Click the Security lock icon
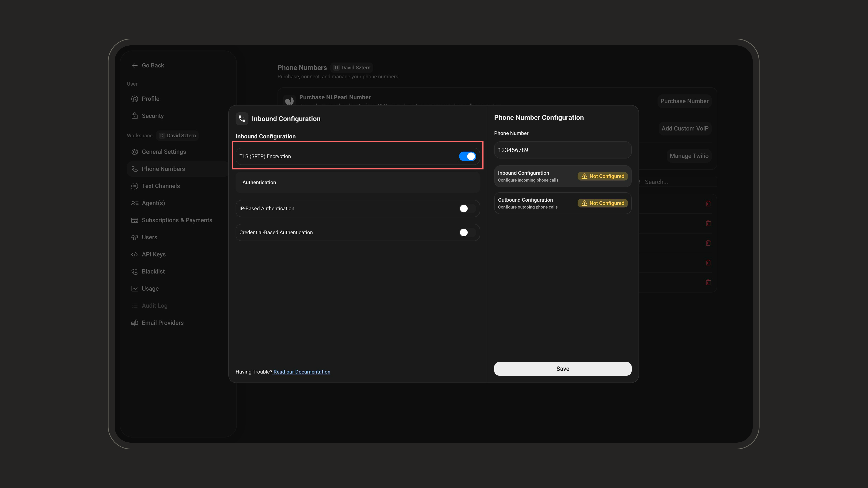The width and height of the screenshot is (868, 488). [x=134, y=116]
